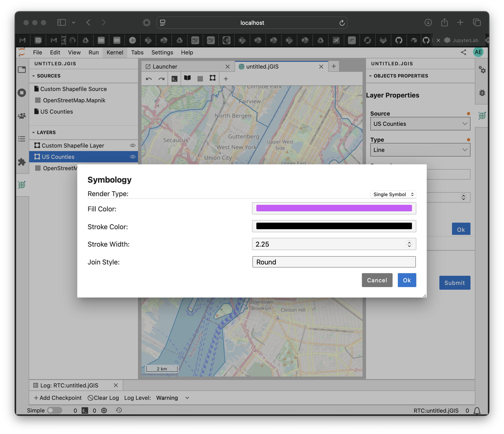Open the debugger bug icon in right sidebar

point(482,93)
